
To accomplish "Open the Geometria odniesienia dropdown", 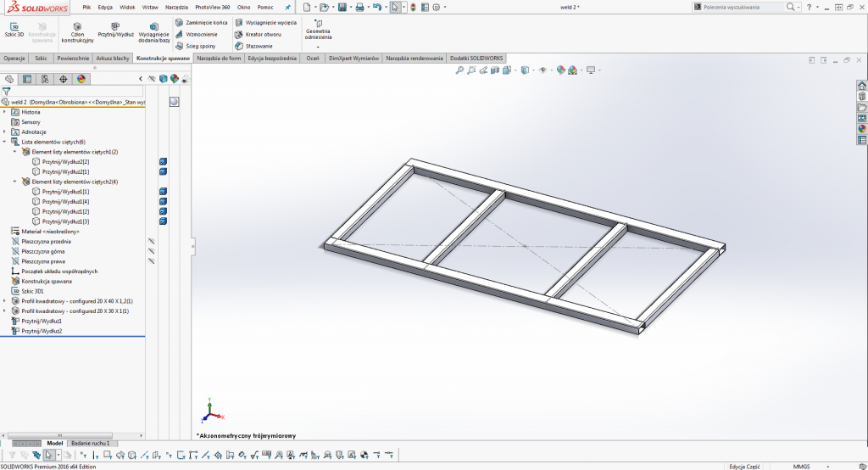I will [318, 47].
